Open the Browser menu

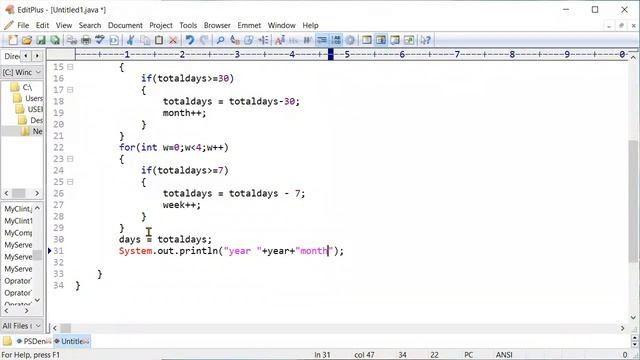coord(217,25)
